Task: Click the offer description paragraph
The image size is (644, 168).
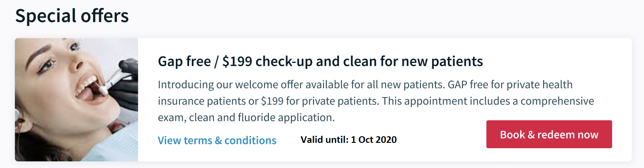Action: (376, 101)
